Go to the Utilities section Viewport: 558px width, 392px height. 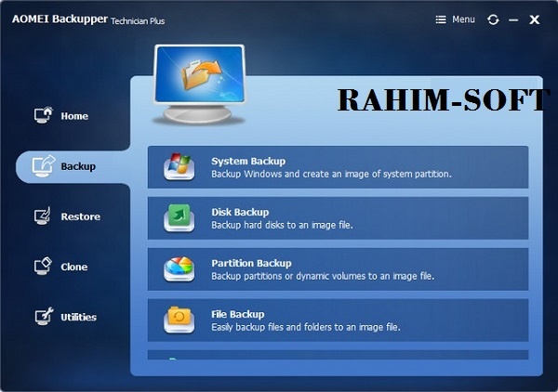[x=65, y=317]
